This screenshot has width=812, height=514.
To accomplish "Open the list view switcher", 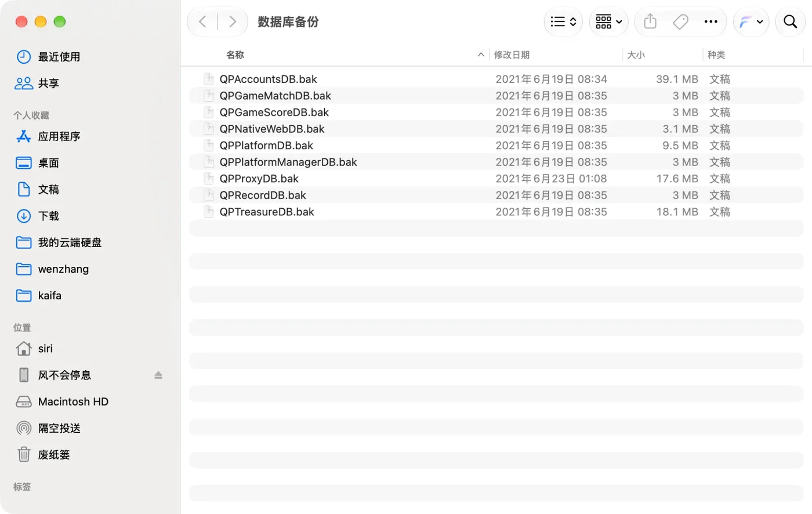I will point(563,22).
